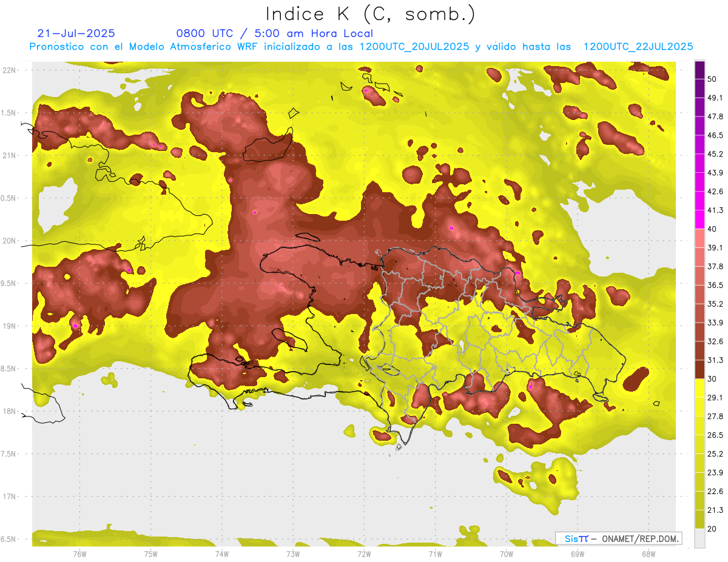Click the legend value "33.9"

(716, 323)
